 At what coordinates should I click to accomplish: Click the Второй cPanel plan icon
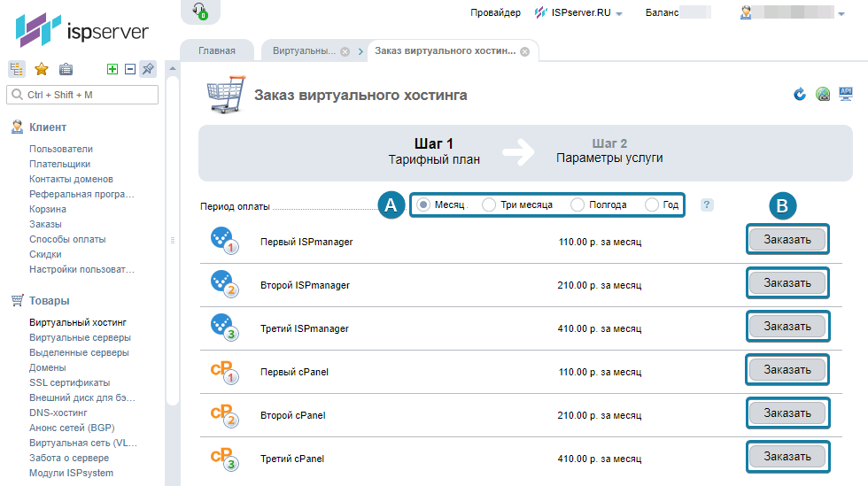224,414
